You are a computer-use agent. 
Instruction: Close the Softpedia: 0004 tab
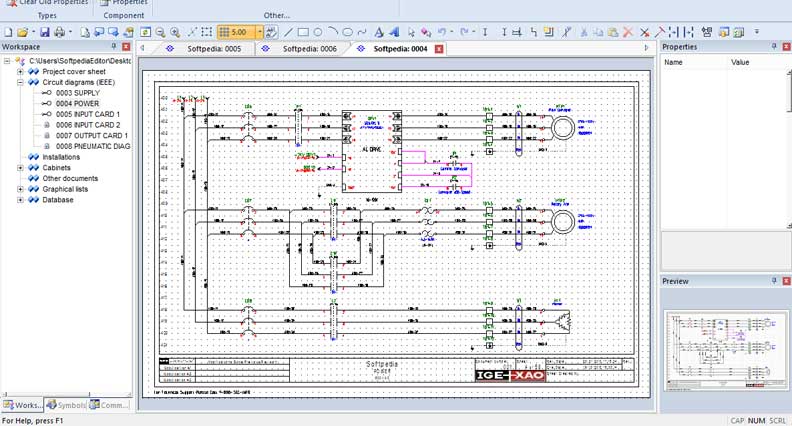[x=439, y=49]
